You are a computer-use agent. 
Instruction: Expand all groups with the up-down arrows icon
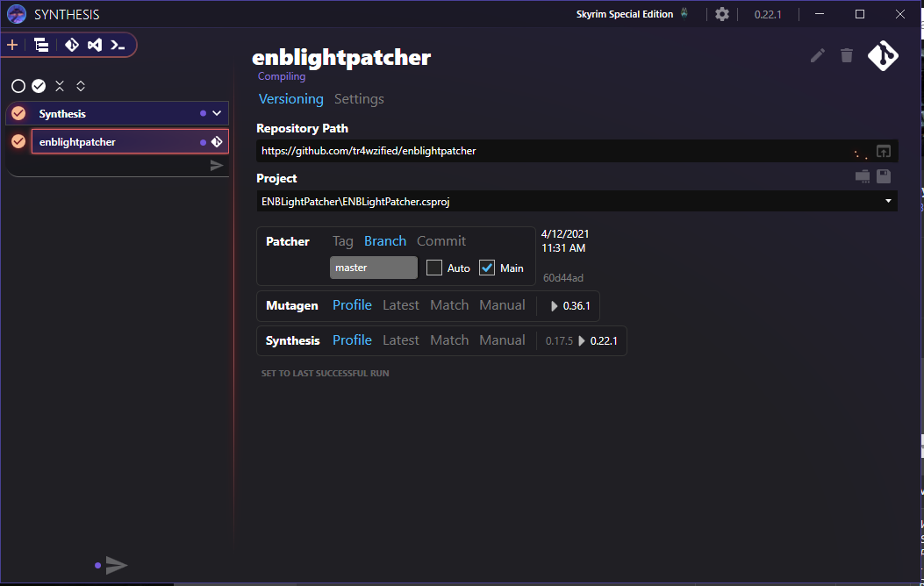(x=81, y=86)
